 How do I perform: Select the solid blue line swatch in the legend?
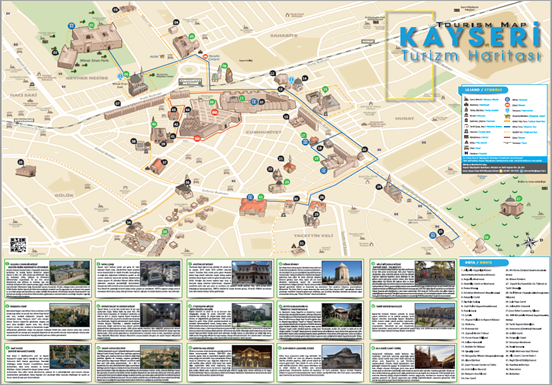click(507, 127)
